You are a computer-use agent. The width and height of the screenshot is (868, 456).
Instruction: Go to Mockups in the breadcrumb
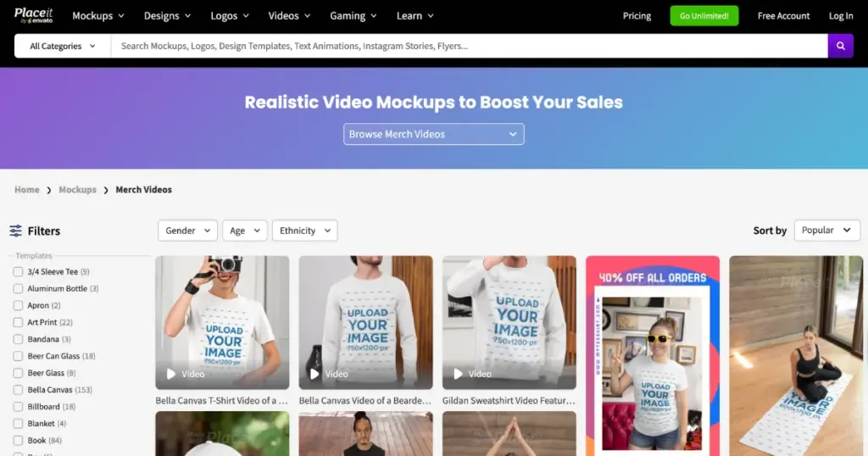click(x=77, y=190)
